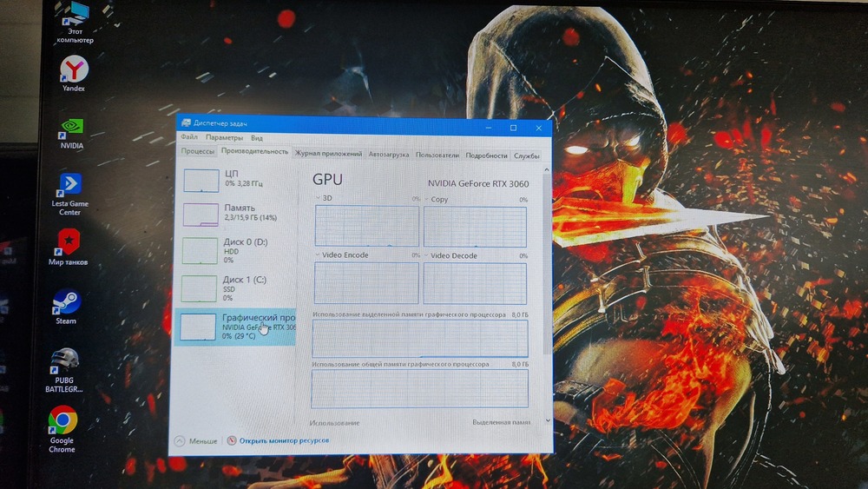The width and height of the screenshot is (868, 489).
Task: Click the NVIDIA GeForce RTX 3060 heading
Action: [x=478, y=184]
